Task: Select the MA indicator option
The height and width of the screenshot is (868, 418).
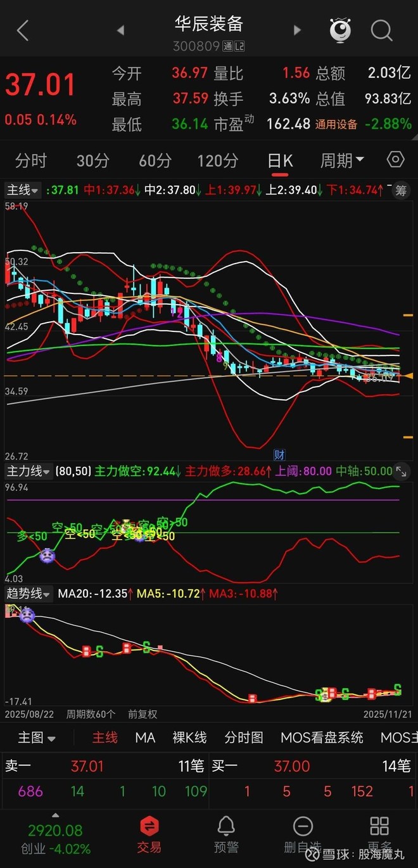Action: (145, 737)
